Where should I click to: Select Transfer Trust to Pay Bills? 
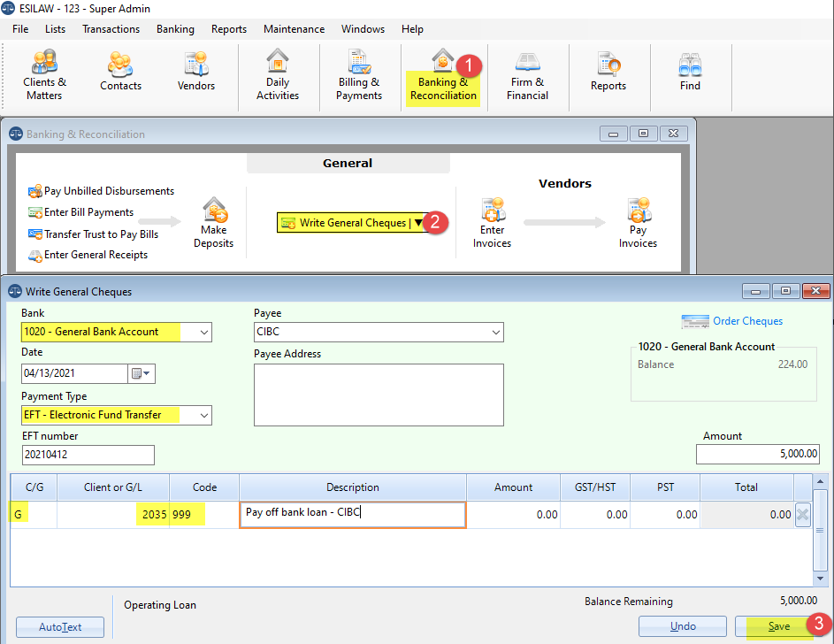pos(93,234)
